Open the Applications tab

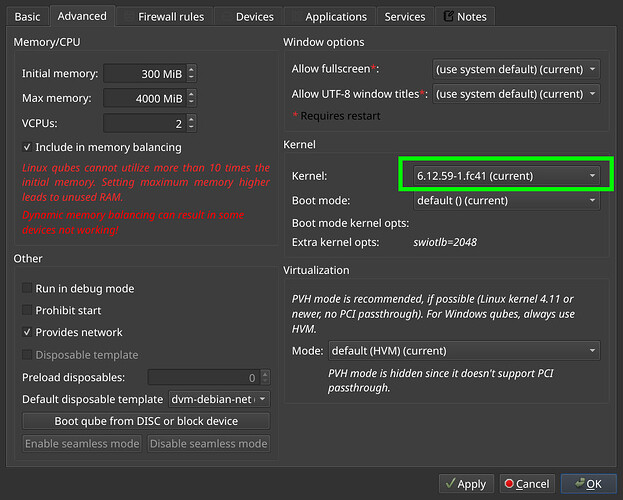click(335, 16)
